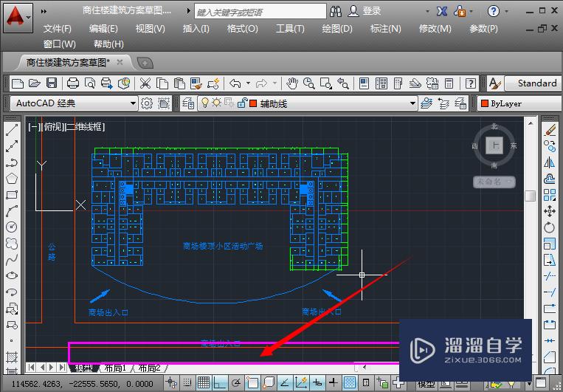Image resolution: width=563 pixels, height=392 pixels.
Task: Choose the Rectangle draw tool
Action: pos(12,195)
